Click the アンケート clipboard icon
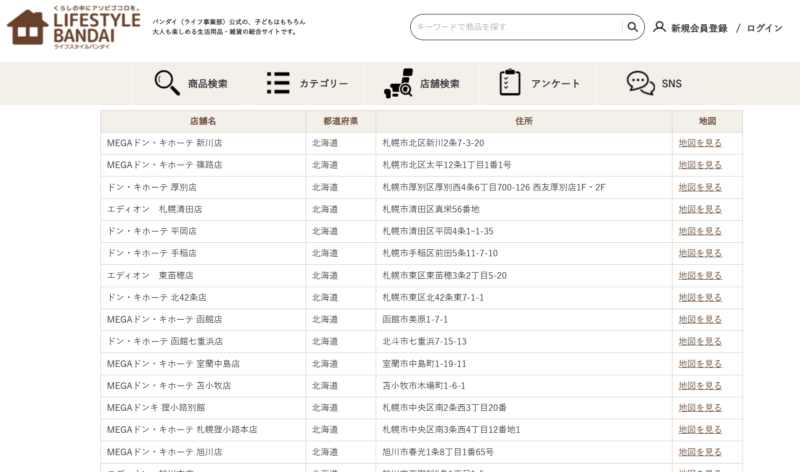Viewport: 800px width, 472px height. coord(510,83)
